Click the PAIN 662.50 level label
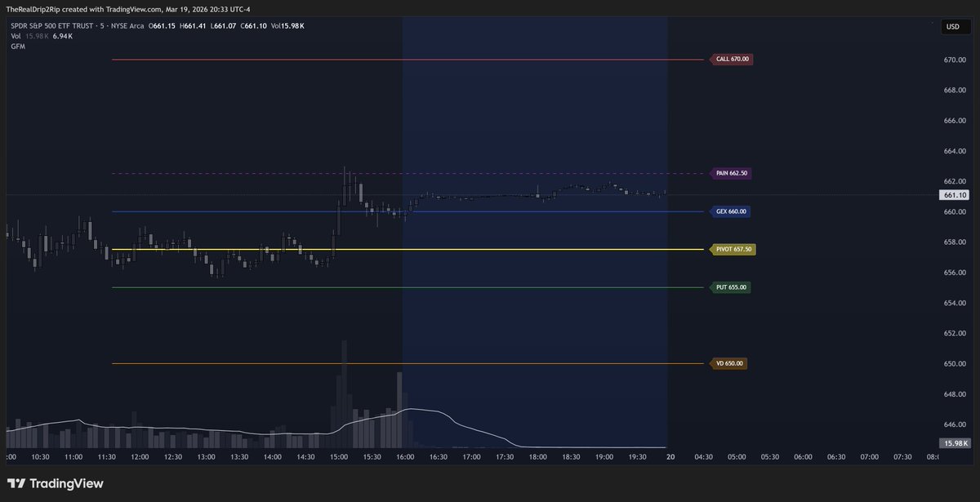980x502 pixels. click(x=732, y=173)
